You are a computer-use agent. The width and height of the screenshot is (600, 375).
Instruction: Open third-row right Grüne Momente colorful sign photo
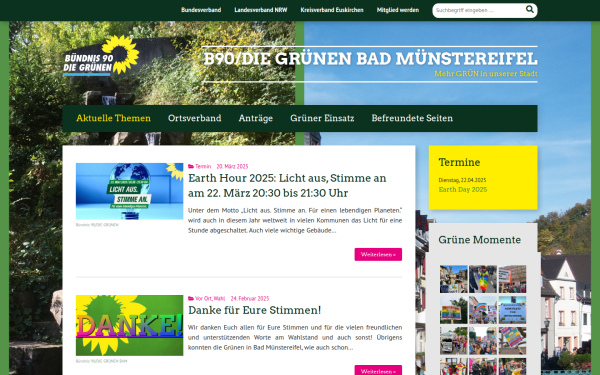pos(512,341)
